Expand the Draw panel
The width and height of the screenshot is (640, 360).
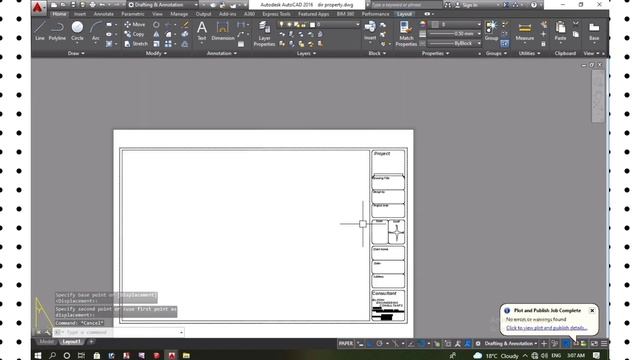[76, 53]
